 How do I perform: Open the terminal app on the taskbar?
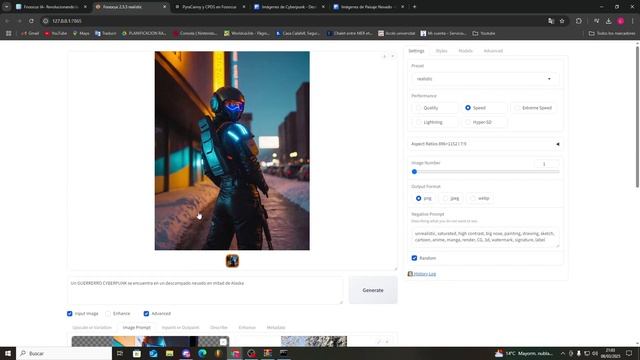click(x=284, y=353)
